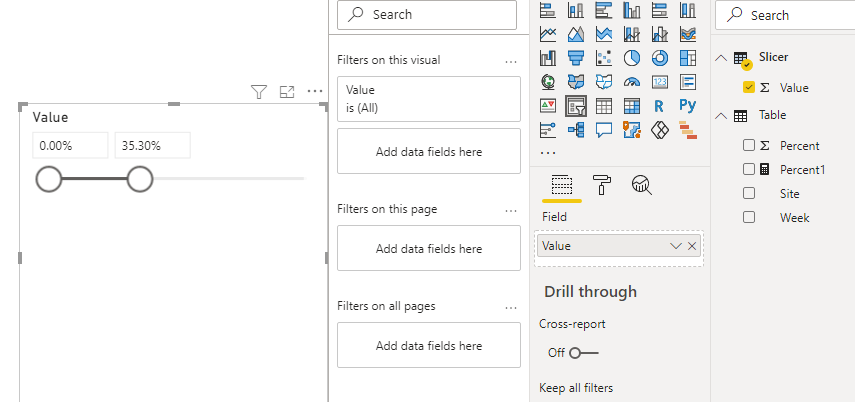Uncheck the Value field checkbox

[749, 87]
